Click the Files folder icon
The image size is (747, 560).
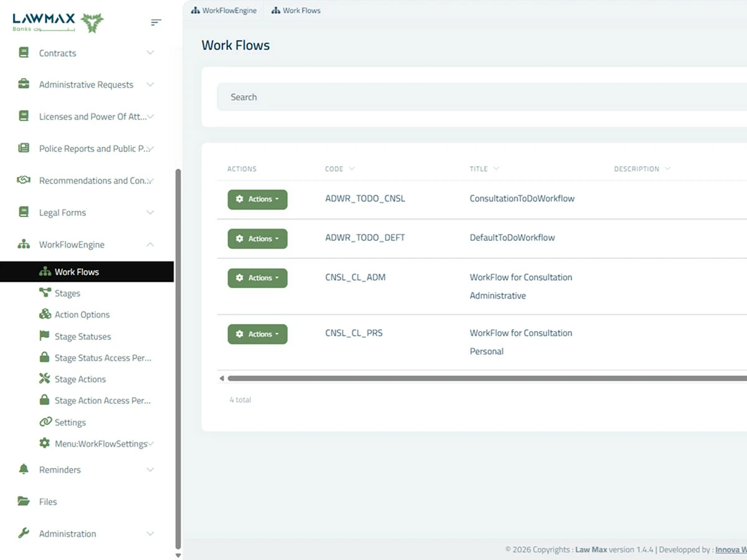(x=24, y=502)
